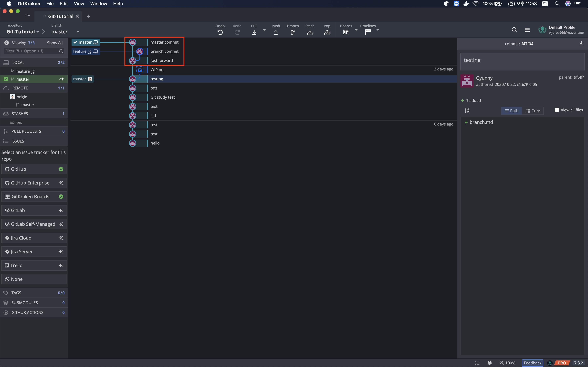This screenshot has height=367, width=588.
Task: Open the folder icon next to tabs
Action: pyautogui.click(x=28, y=17)
